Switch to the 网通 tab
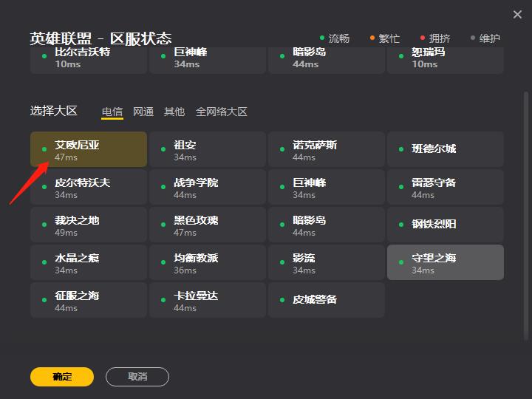532x399 pixels. pos(143,112)
